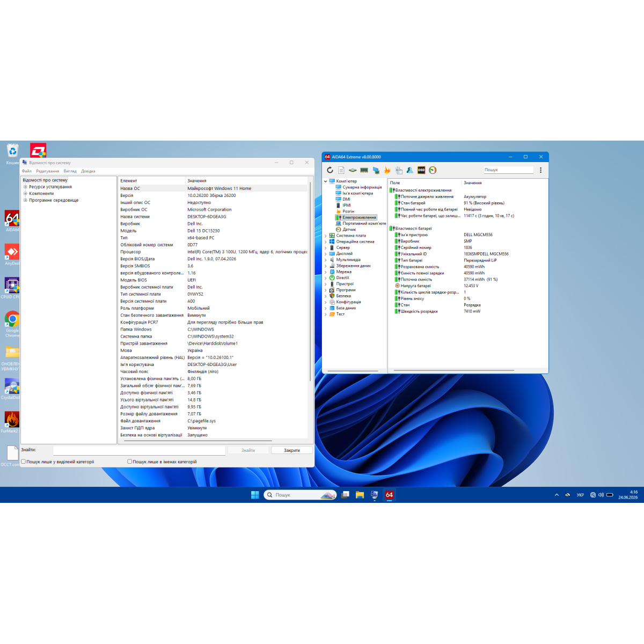Expand Компоненти in System Information
The width and height of the screenshot is (644, 644).
25,193
